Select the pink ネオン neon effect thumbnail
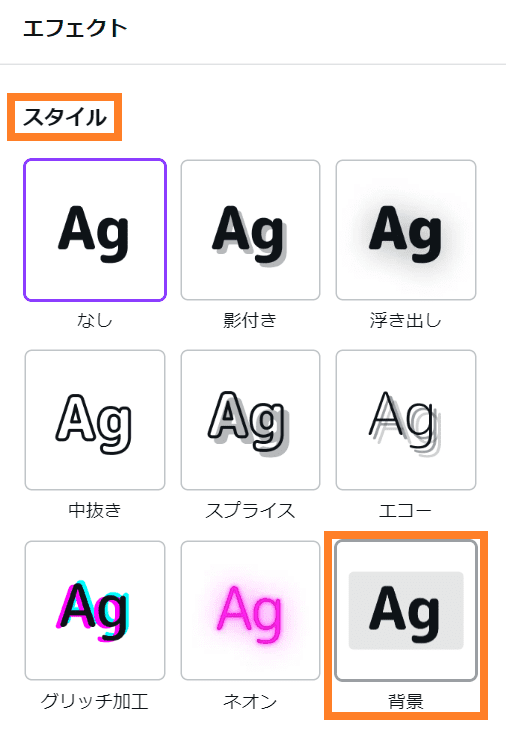Image resolution: width=506 pixels, height=740 pixels. [x=250, y=610]
